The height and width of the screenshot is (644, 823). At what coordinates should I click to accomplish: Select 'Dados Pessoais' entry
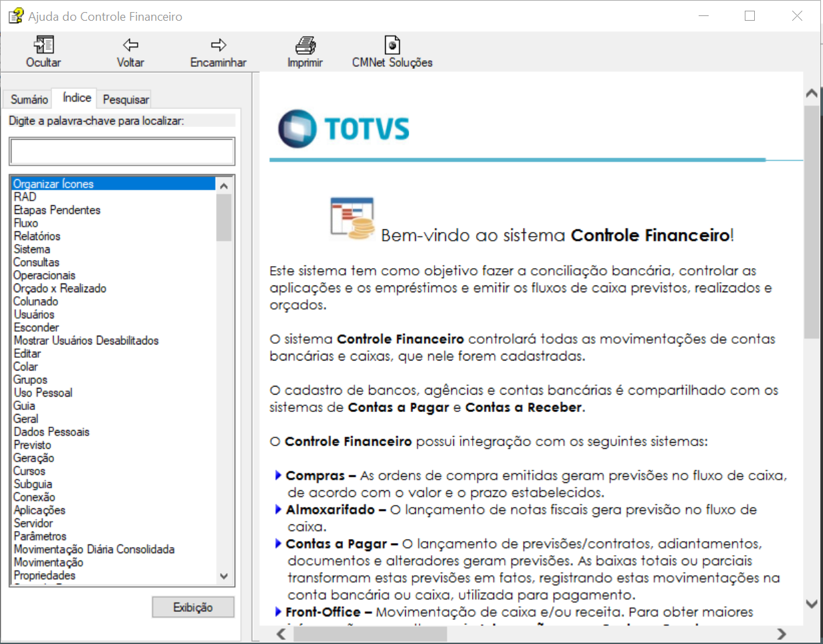pyautogui.click(x=114, y=431)
